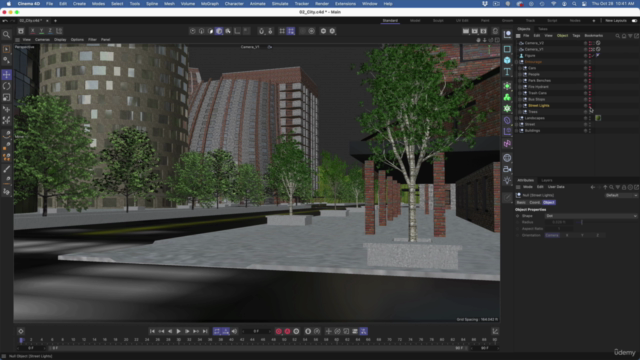The image size is (640, 360).
Task: Open the Coord tab in Attributes
Action: tap(534, 202)
